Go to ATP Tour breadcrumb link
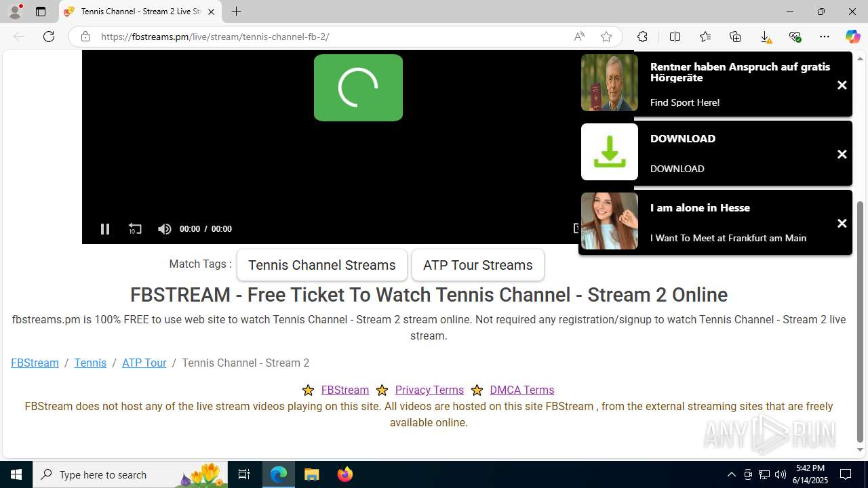Image resolution: width=868 pixels, height=488 pixels. coord(144,363)
